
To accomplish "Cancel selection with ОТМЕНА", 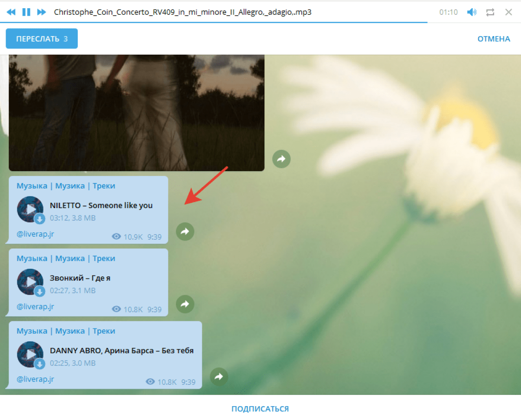I will pos(494,39).
